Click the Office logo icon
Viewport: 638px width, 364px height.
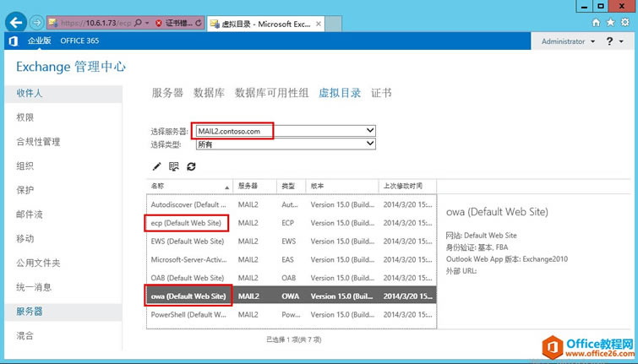(14, 41)
